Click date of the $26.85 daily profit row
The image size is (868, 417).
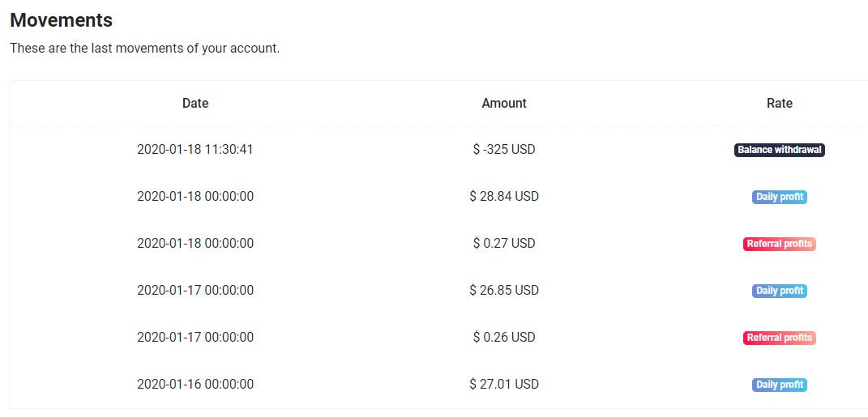pyautogui.click(x=195, y=290)
